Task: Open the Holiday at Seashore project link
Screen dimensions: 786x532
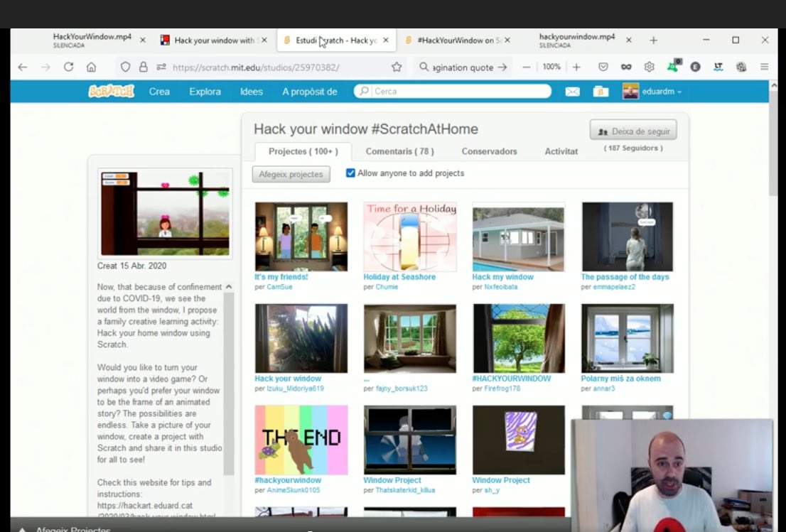Action: 399,277
